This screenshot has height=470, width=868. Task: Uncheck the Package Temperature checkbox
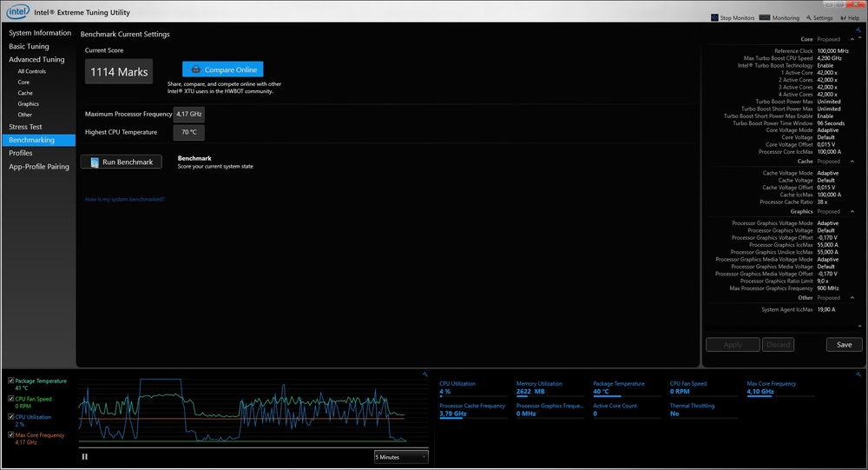coord(10,381)
